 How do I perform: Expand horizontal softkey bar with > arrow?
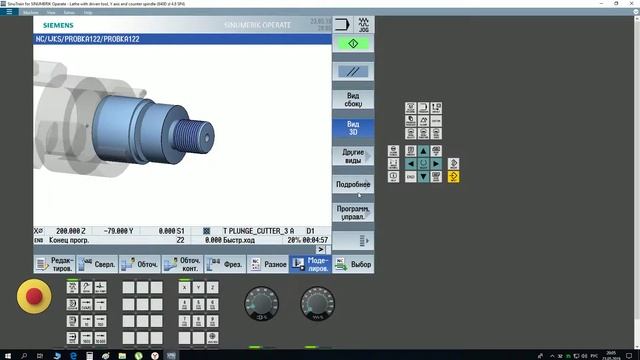point(321,249)
